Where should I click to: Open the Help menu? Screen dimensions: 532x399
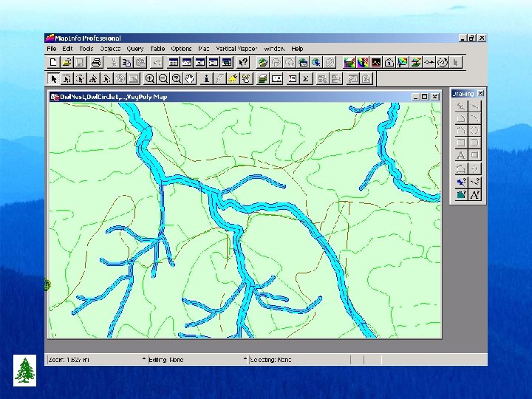point(297,49)
